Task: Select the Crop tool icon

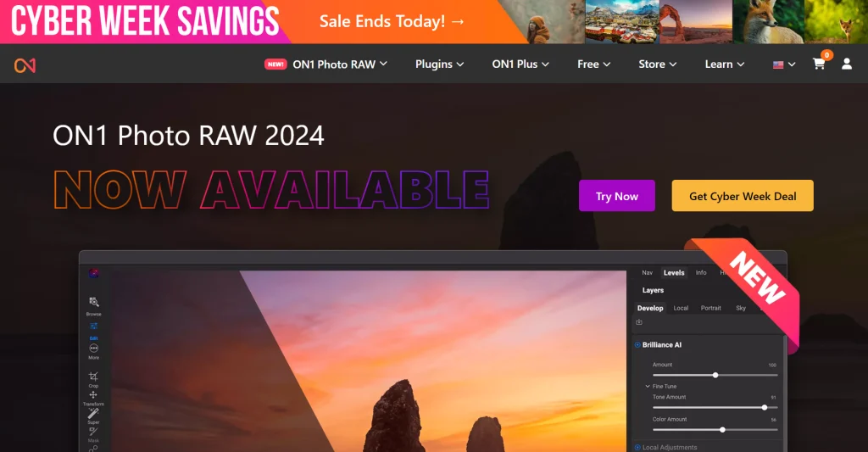Action: tap(93, 377)
